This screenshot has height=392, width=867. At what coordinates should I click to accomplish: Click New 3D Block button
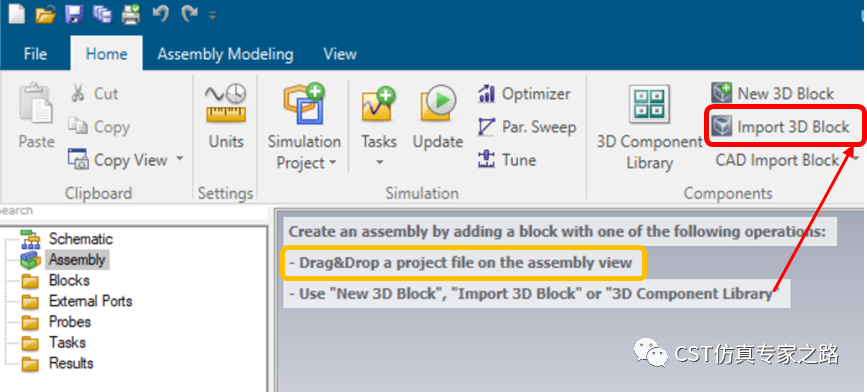click(x=772, y=93)
